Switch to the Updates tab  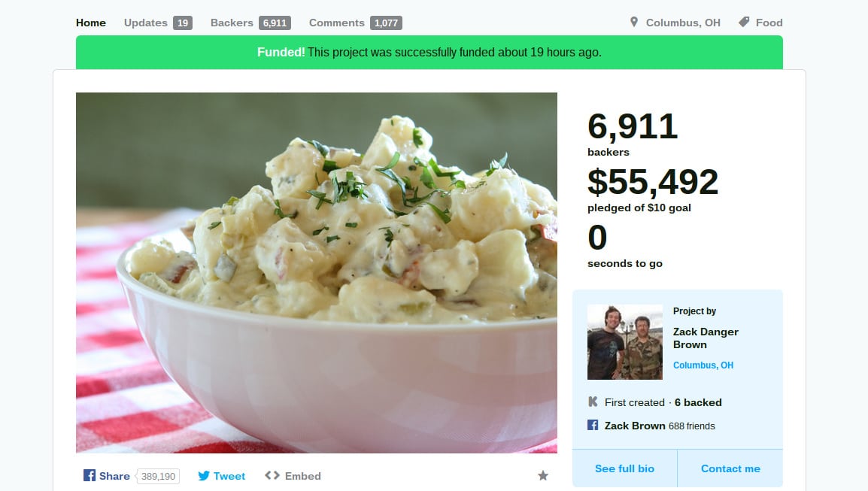tap(158, 23)
